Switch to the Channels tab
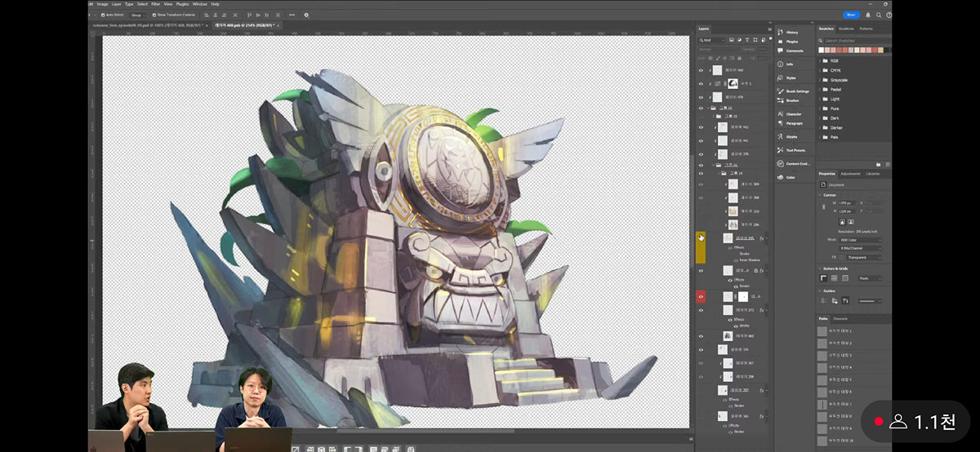980x452 pixels. (840, 318)
